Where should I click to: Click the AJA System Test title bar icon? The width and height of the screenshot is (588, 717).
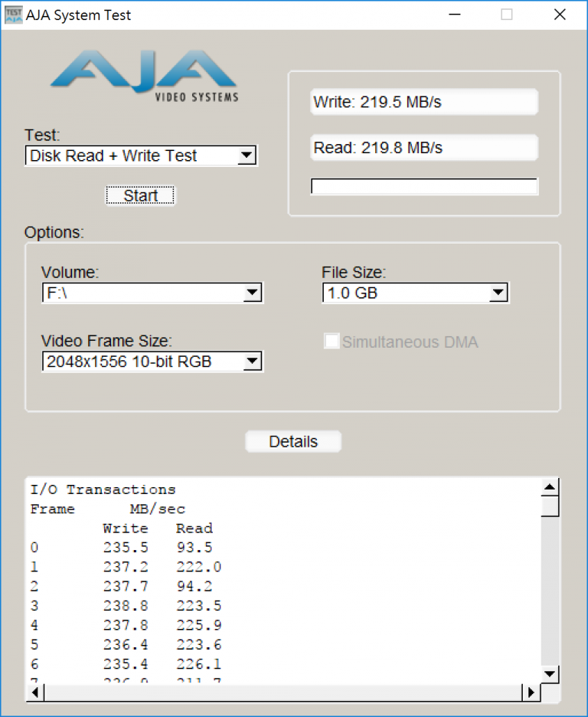13,15
